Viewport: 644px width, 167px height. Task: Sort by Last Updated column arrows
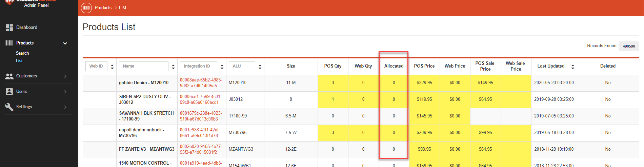[x=573, y=67]
